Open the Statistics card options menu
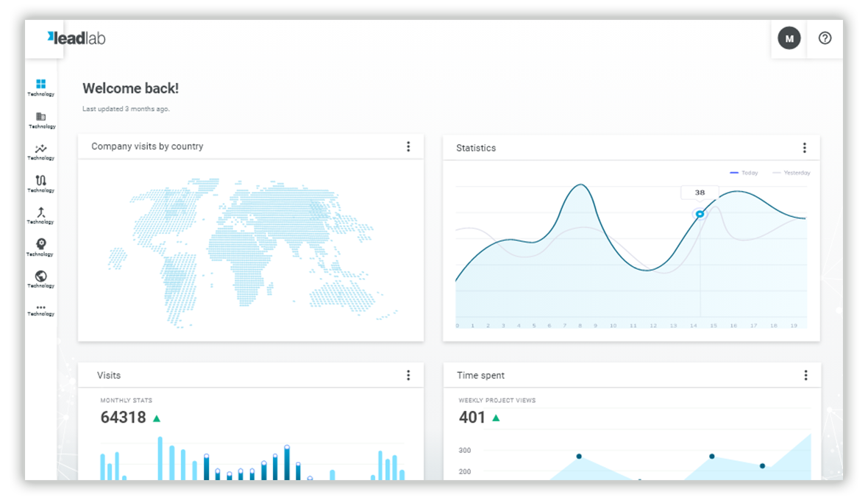Image resolution: width=868 pixels, height=500 pixels. point(805,147)
